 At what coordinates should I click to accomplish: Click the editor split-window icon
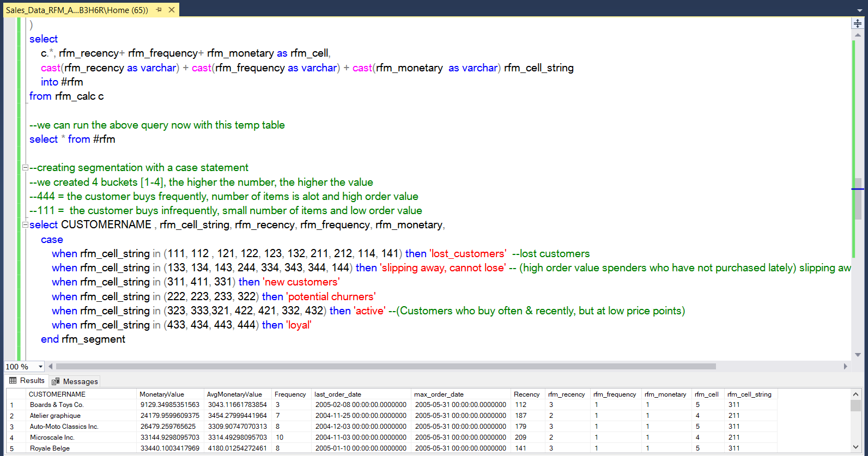tap(858, 23)
